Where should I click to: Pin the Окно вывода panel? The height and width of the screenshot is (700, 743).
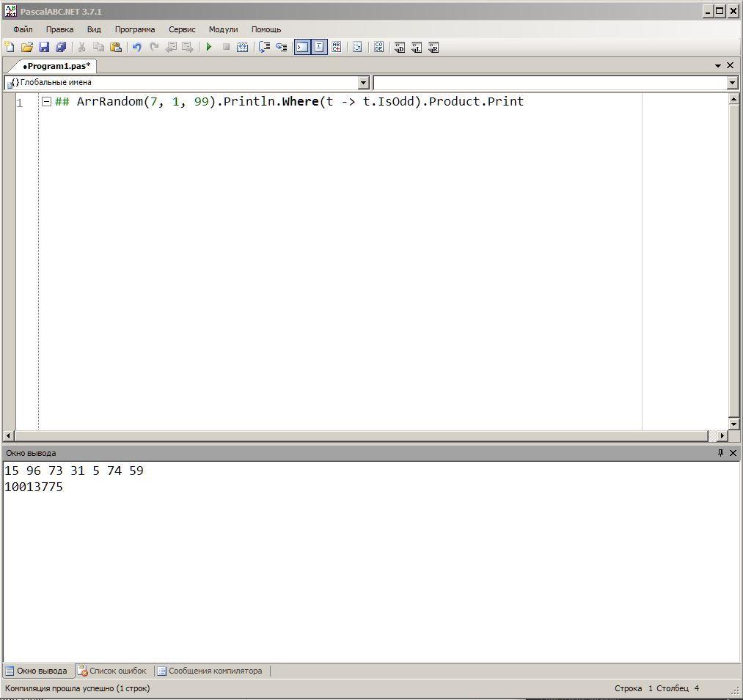coord(721,453)
